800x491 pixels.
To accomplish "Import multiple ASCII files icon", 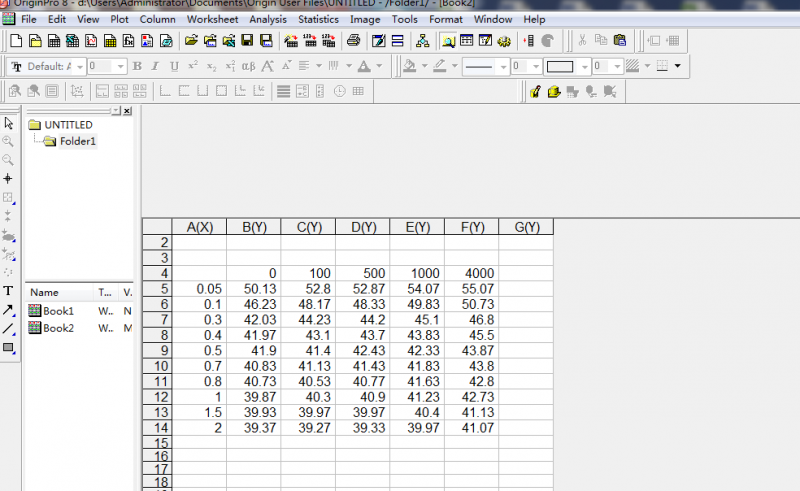I will click(x=329, y=41).
